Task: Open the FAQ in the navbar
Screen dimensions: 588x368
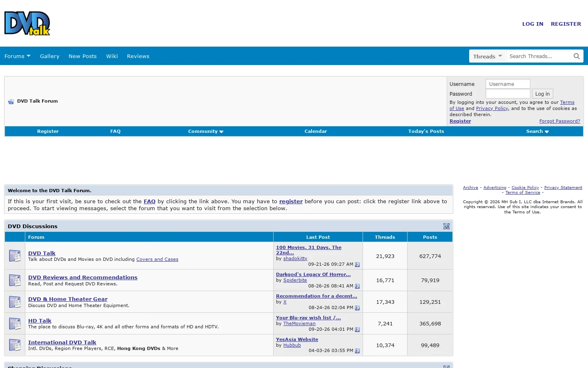Action: 116,131
